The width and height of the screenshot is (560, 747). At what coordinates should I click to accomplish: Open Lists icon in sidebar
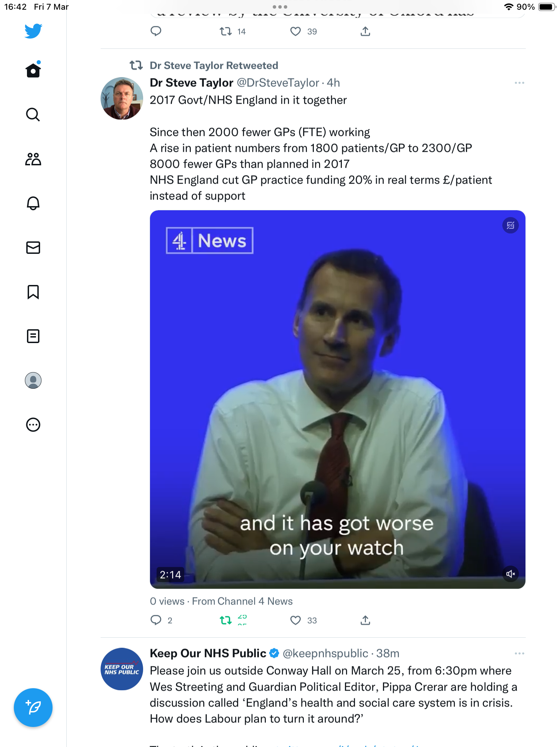[x=33, y=336]
